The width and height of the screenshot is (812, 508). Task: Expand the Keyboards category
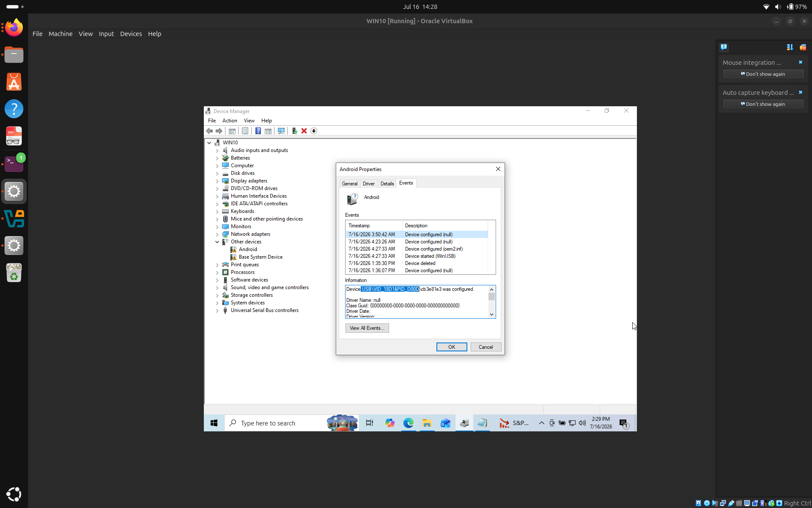[x=217, y=212]
